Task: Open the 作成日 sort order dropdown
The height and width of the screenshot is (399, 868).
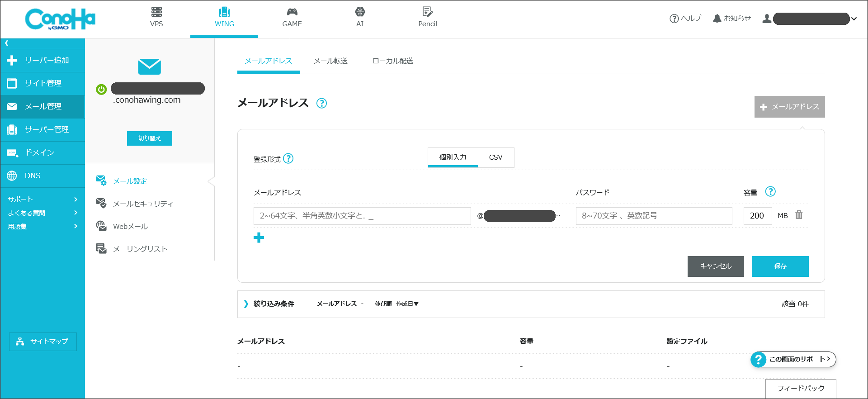Action: (x=407, y=304)
